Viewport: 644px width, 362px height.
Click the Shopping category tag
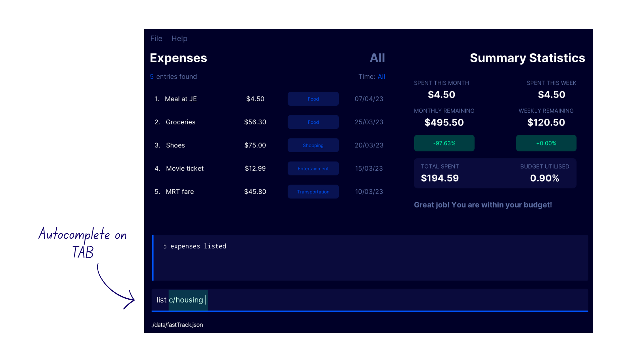(x=313, y=145)
